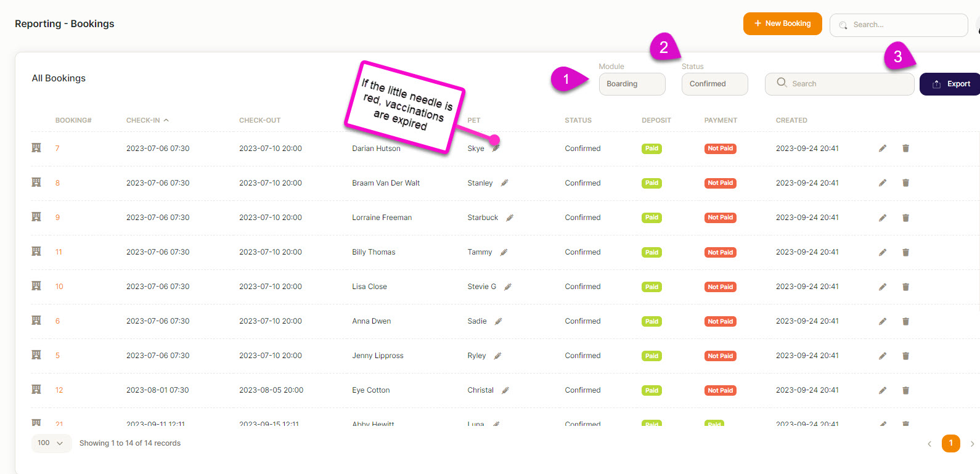Click Not Paid payment badge for Christal
This screenshot has height=474, width=980.
(x=721, y=390)
